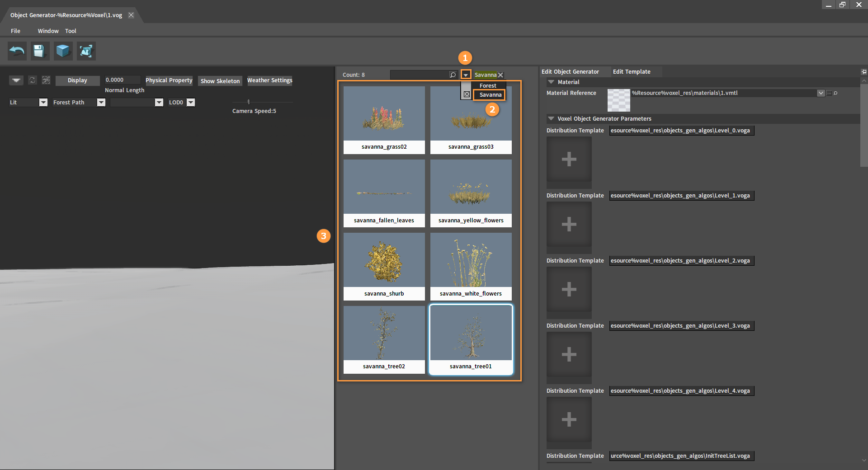Click the locate magnifier next to material reference
The image size is (868, 470).
[x=835, y=93]
